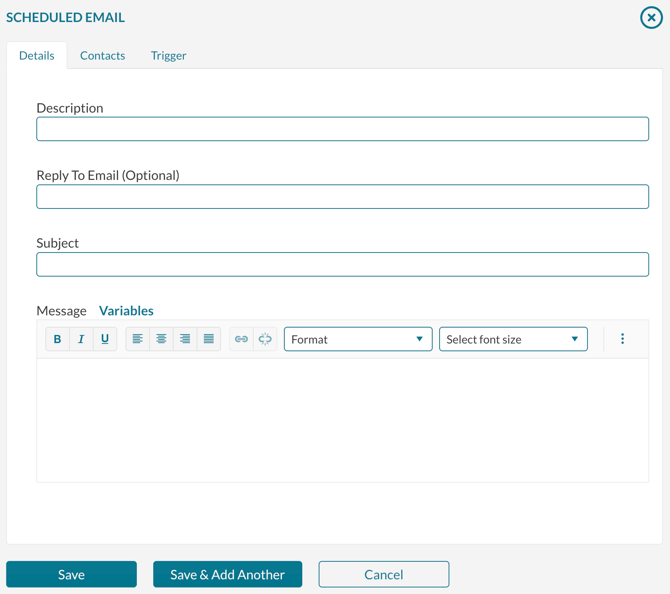Align message text to the right

tap(185, 339)
